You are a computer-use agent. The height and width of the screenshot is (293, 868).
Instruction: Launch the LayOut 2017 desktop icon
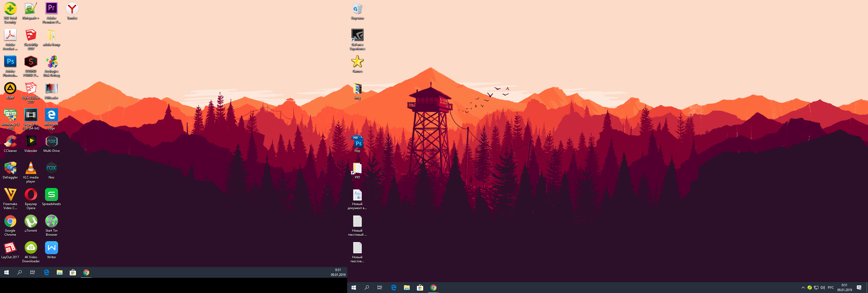pos(10,250)
